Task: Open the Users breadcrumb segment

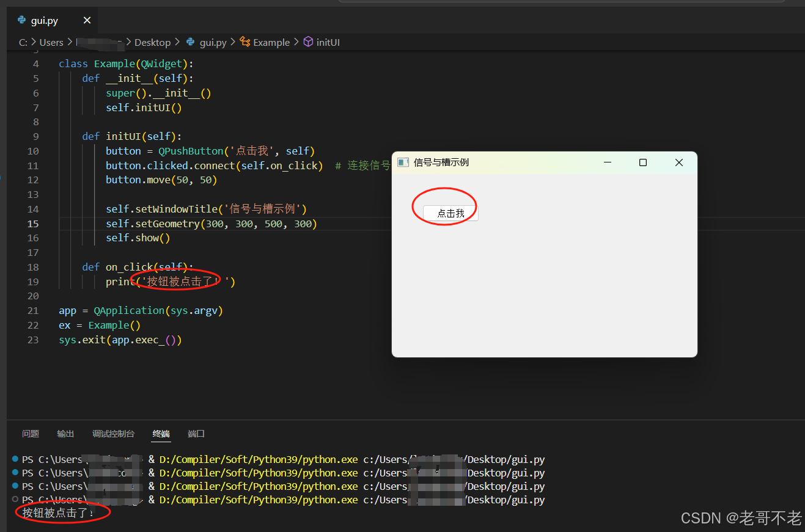Action: 51,42
